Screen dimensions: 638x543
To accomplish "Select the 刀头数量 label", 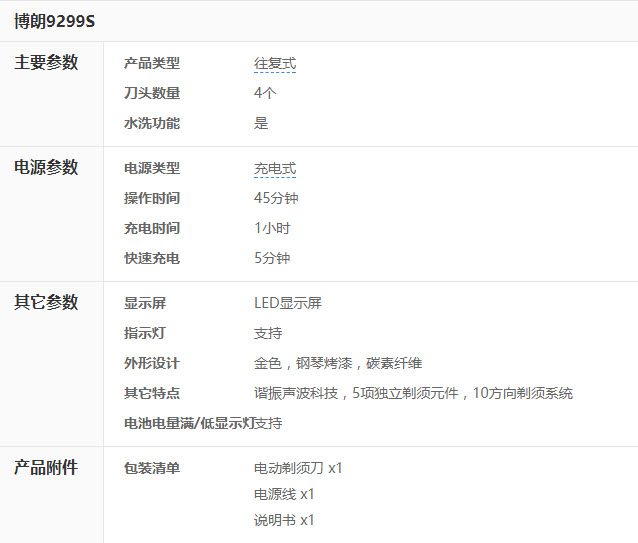I will pos(152,93).
